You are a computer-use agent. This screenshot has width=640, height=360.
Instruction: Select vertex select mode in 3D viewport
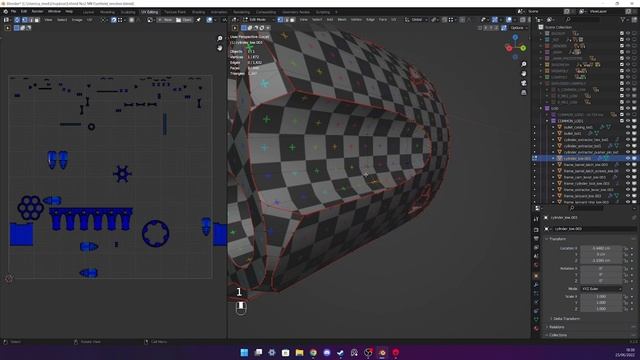point(280,20)
